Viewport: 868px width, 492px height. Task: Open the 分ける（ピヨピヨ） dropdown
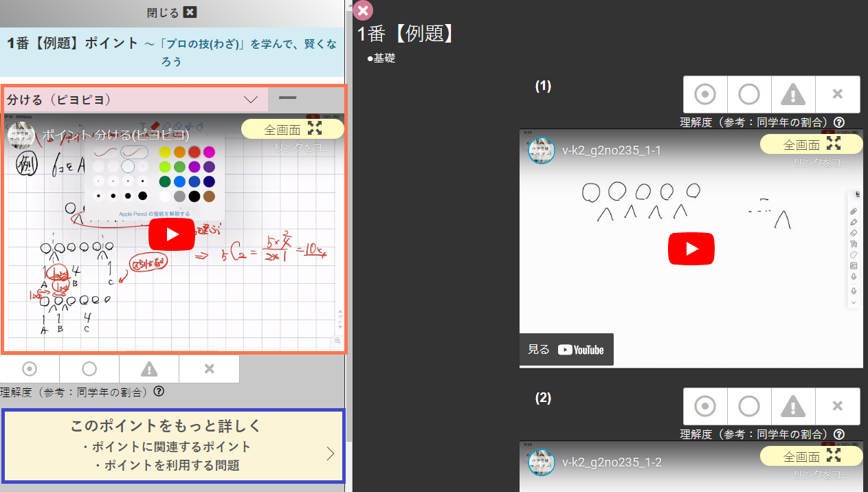click(135, 100)
